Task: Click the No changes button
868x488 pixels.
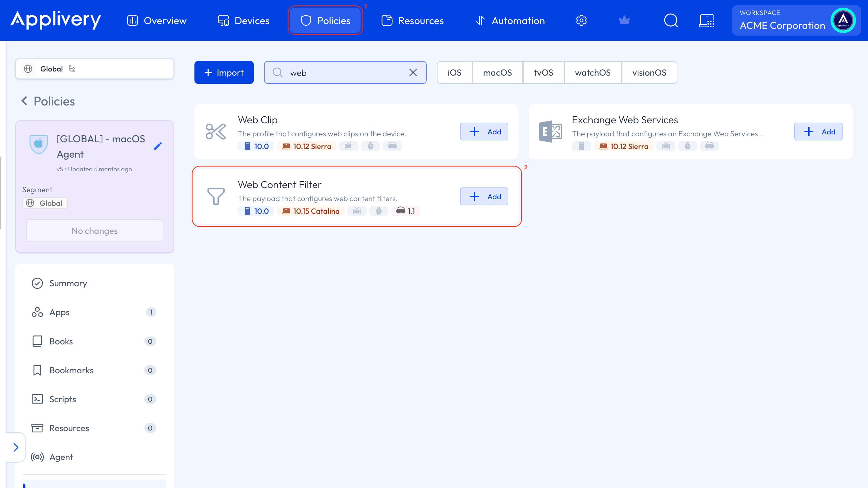Action: coord(95,231)
